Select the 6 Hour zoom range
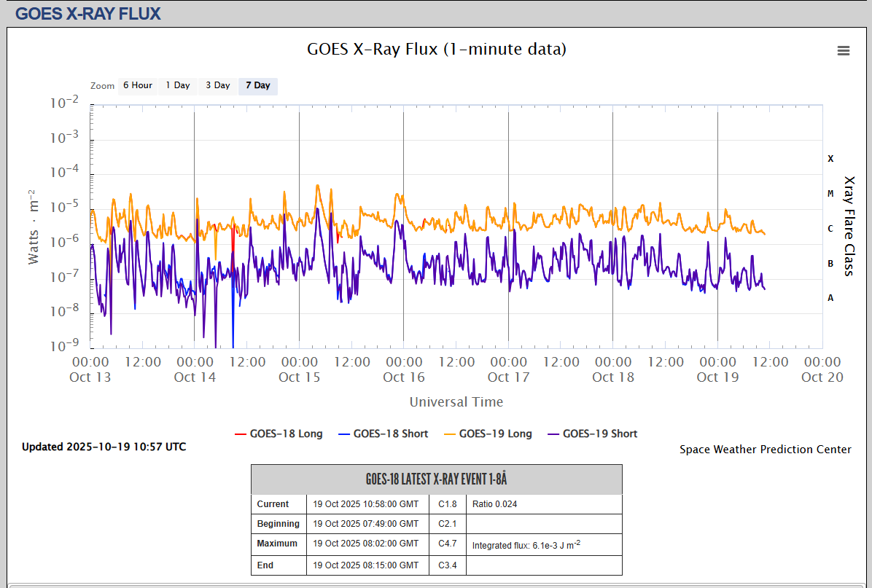The height and width of the screenshot is (588, 872). click(137, 85)
